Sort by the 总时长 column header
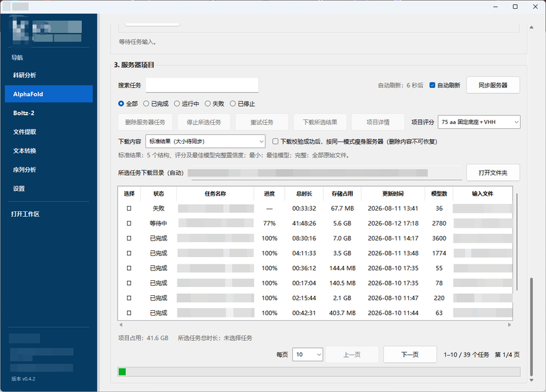The width and height of the screenshot is (546, 392). [x=304, y=194]
